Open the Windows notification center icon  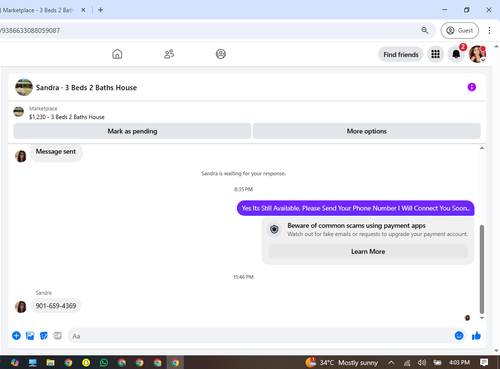(484, 362)
